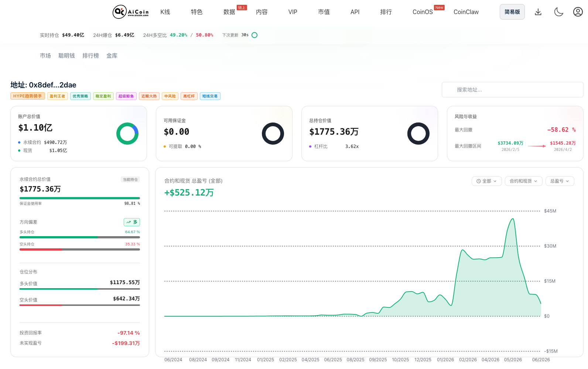Switch to 简易版 simple mode
This screenshot has width=588, height=369.
(512, 12)
